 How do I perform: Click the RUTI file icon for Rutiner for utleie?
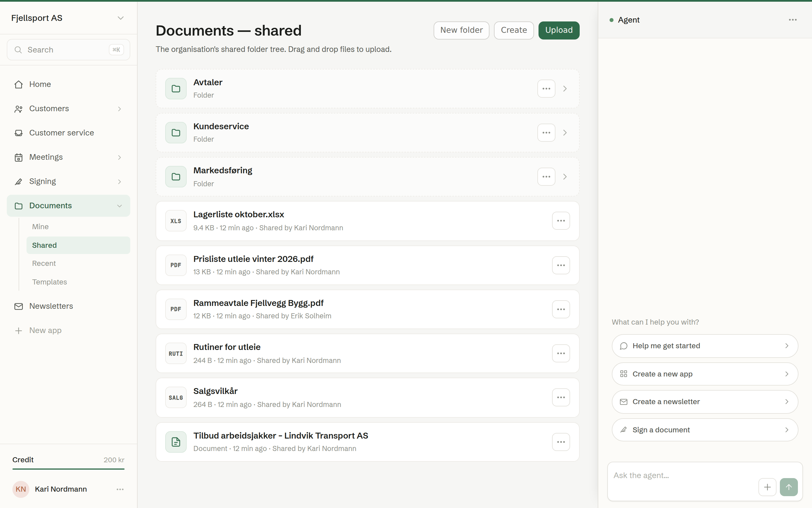pos(176,353)
